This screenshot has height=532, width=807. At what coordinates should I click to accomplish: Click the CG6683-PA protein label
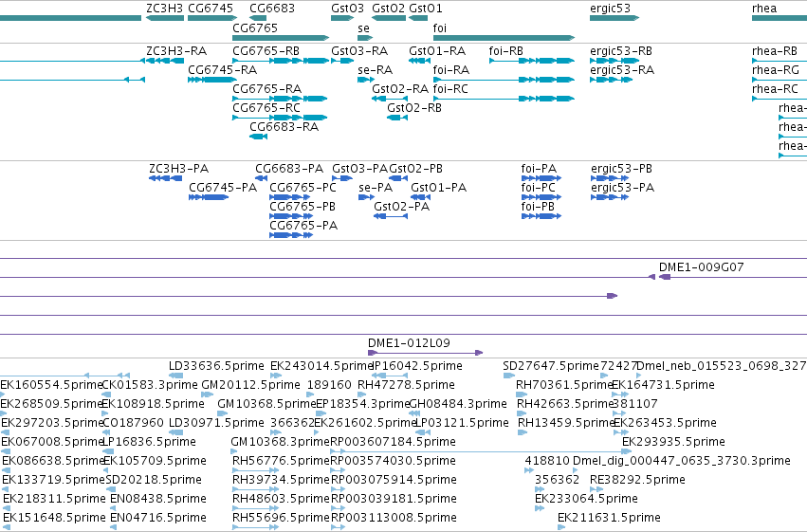pyautogui.click(x=289, y=169)
